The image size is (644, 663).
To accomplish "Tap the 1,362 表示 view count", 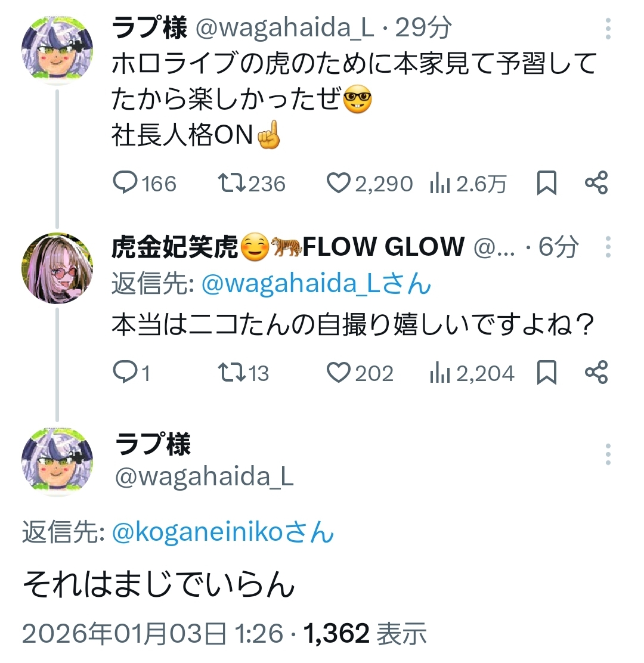I will 366,634.
